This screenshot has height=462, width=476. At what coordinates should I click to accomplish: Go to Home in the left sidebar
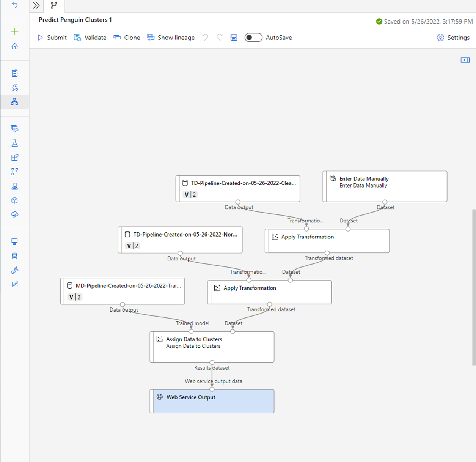[14, 46]
